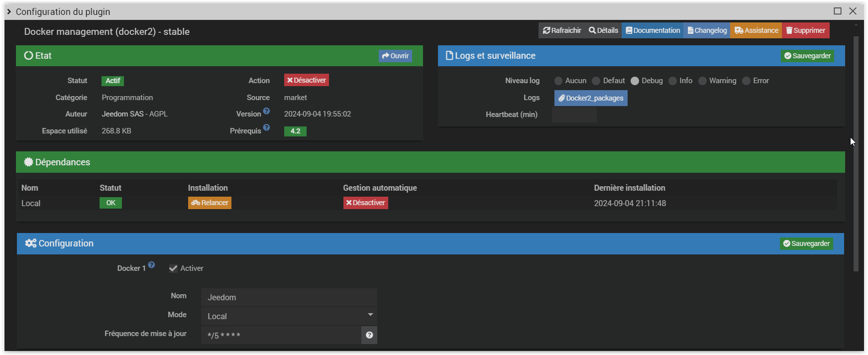Viewport: 868px width, 355px height.
Task: Click the help icon next to Version
Action: click(x=267, y=111)
